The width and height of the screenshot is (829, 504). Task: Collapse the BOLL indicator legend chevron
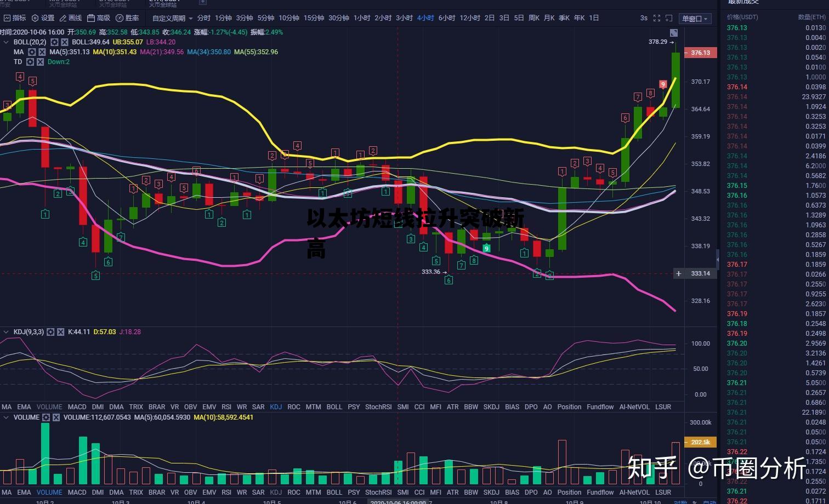click(7, 42)
